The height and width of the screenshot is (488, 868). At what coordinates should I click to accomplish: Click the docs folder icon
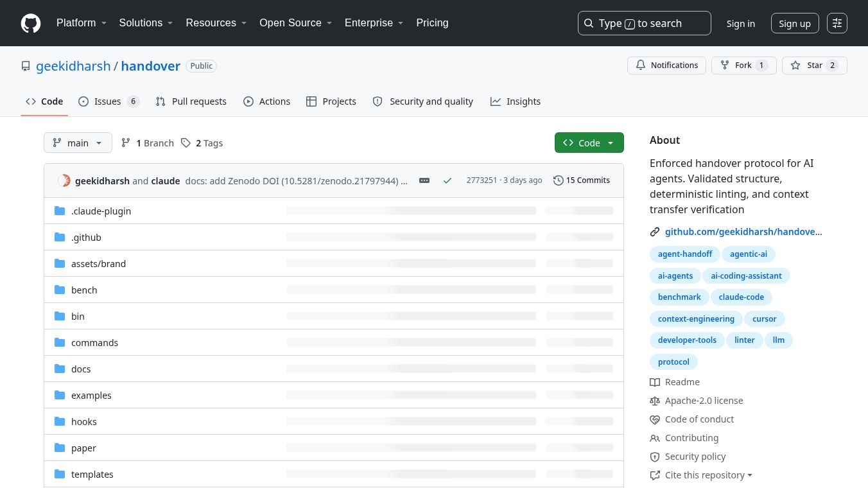click(x=60, y=369)
